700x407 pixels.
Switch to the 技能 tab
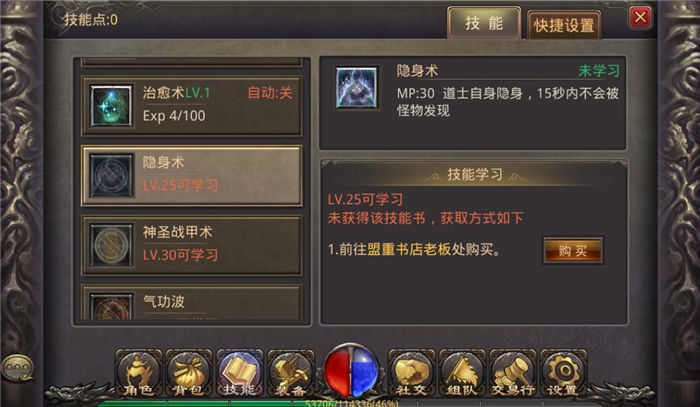(484, 23)
